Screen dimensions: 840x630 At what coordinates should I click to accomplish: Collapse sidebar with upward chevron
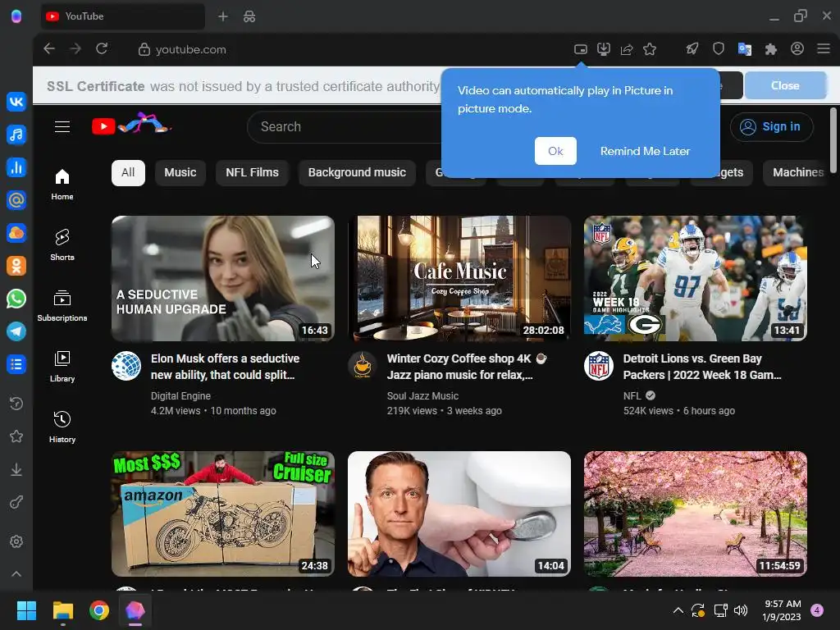pyautogui.click(x=16, y=573)
